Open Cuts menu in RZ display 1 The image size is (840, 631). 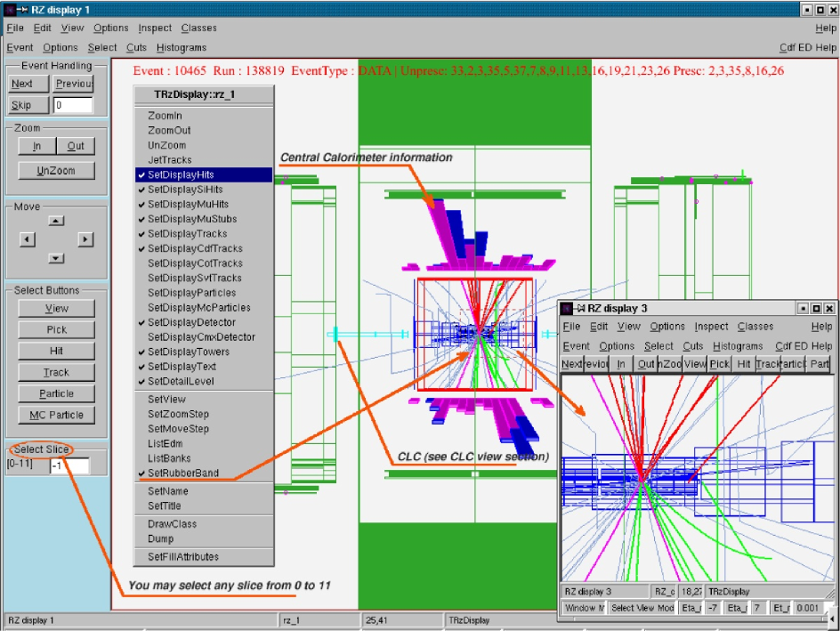(136, 48)
